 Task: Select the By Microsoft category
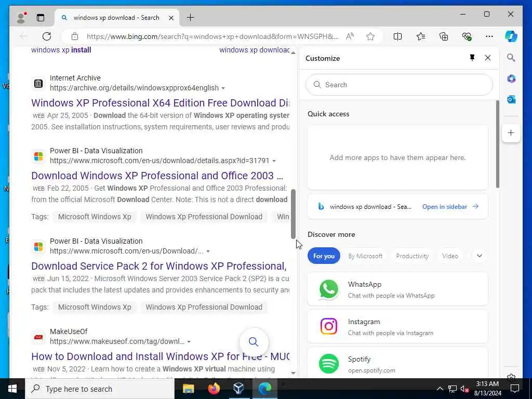pos(365,256)
